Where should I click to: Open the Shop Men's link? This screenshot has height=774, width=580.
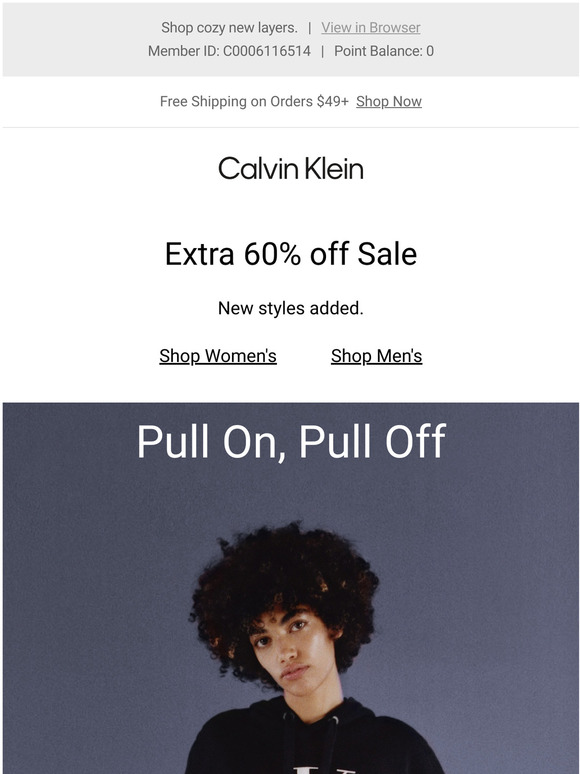pos(376,356)
